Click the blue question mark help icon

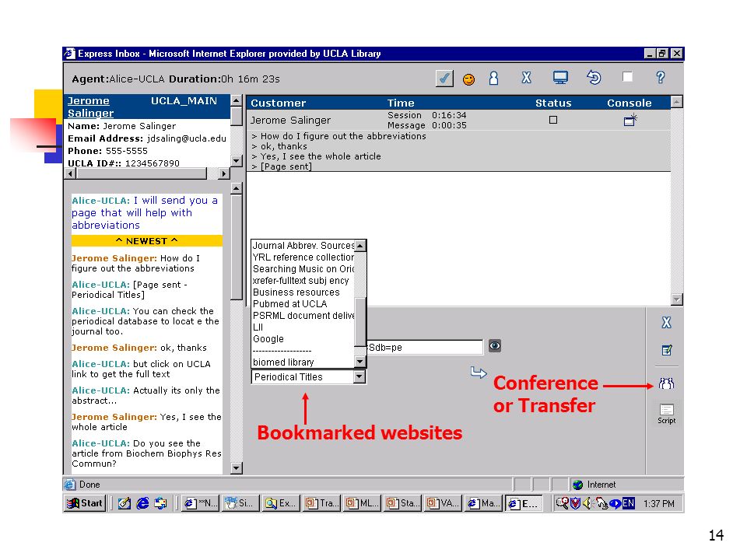[661, 78]
